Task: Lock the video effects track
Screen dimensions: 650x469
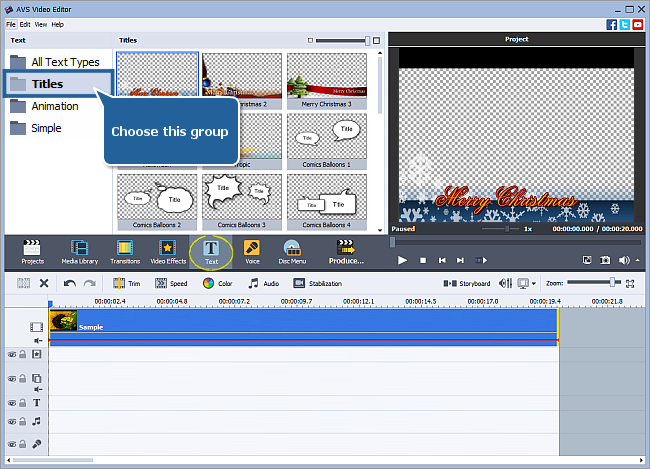Action: pyautogui.click(x=23, y=354)
